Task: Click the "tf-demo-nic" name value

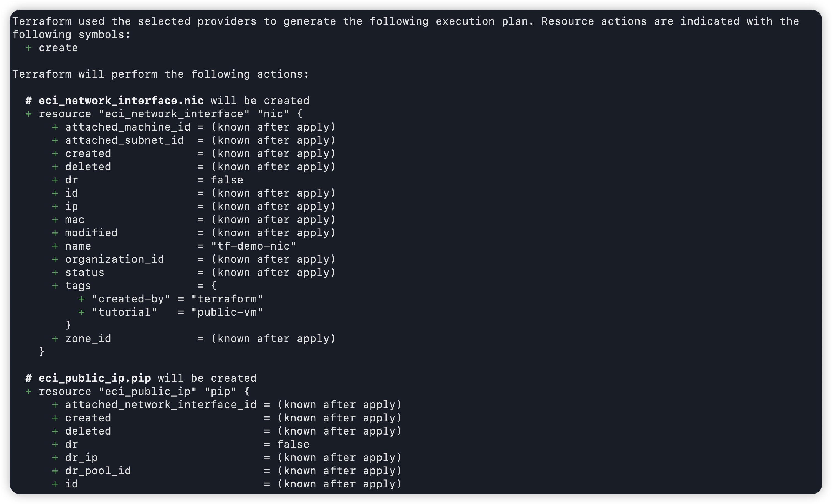Action: (x=253, y=246)
